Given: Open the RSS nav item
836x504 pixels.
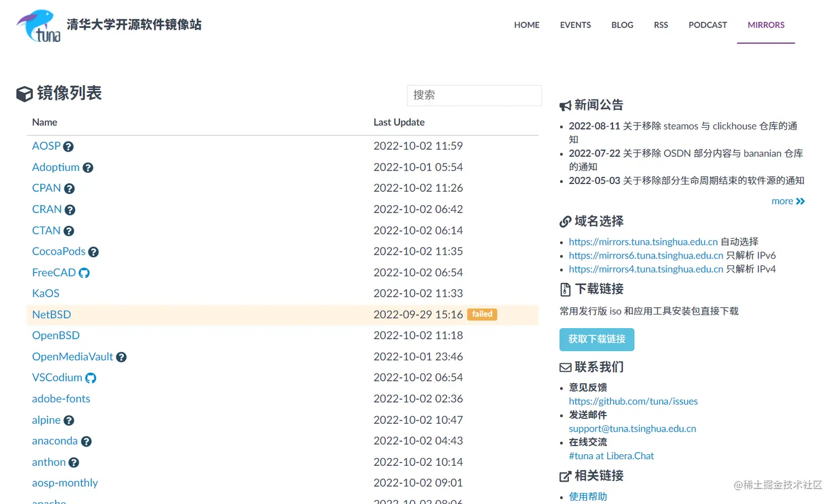Looking at the screenshot, I should (661, 25).
